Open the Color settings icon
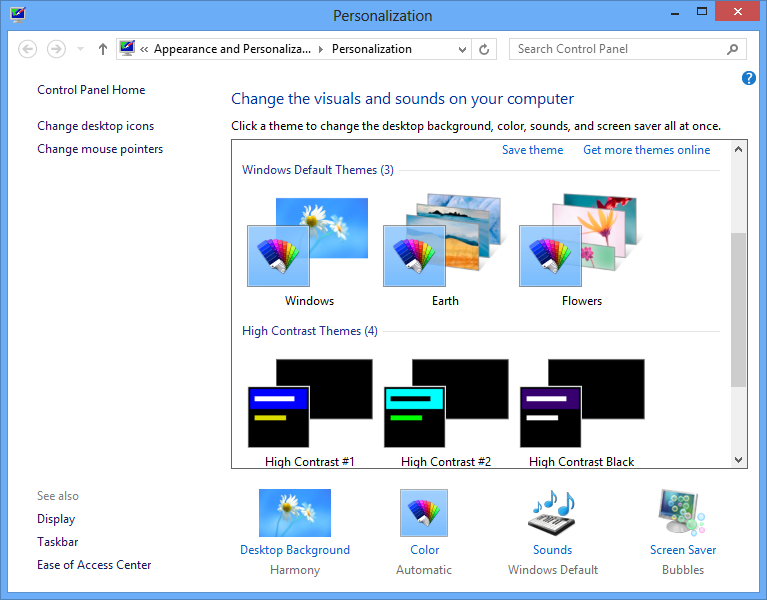Screen dimensions: 767x600 pos(424,513)
